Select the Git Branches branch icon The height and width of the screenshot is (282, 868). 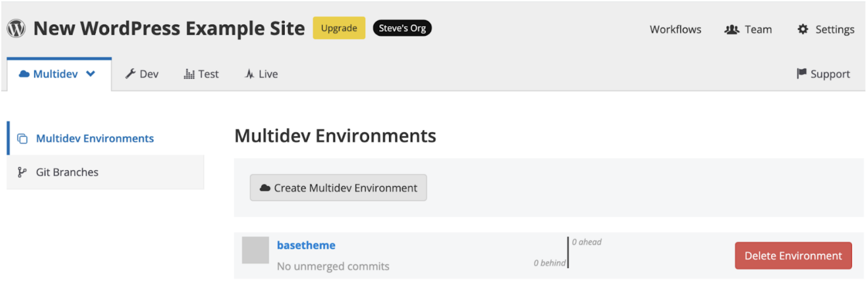coord(22,172)
